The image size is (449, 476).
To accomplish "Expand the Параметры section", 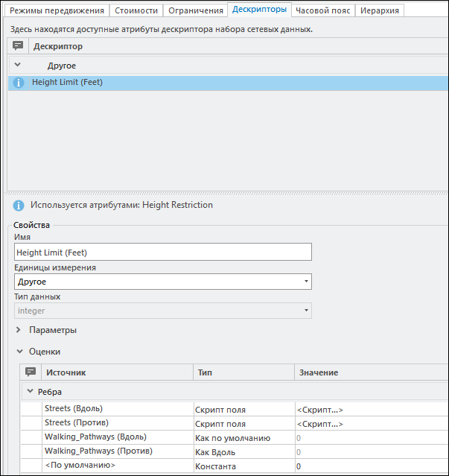I will tap(18, 330).
